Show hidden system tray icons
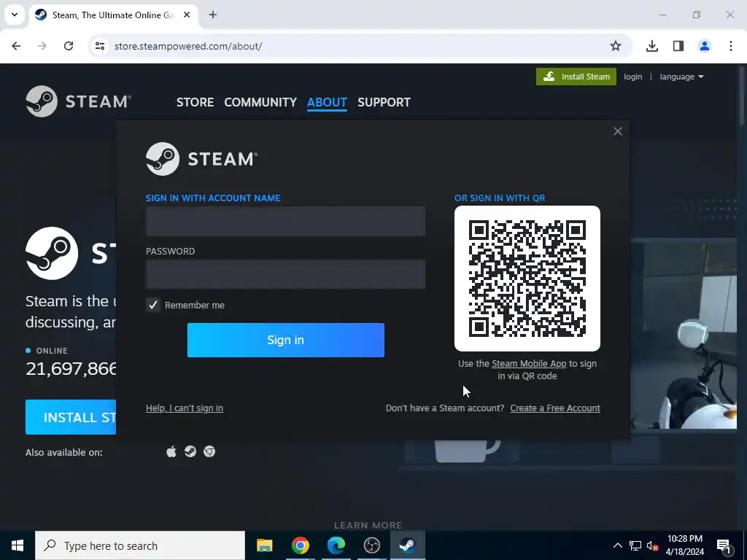The height and width of the screenshot is (560, 747). click(617, 545)
